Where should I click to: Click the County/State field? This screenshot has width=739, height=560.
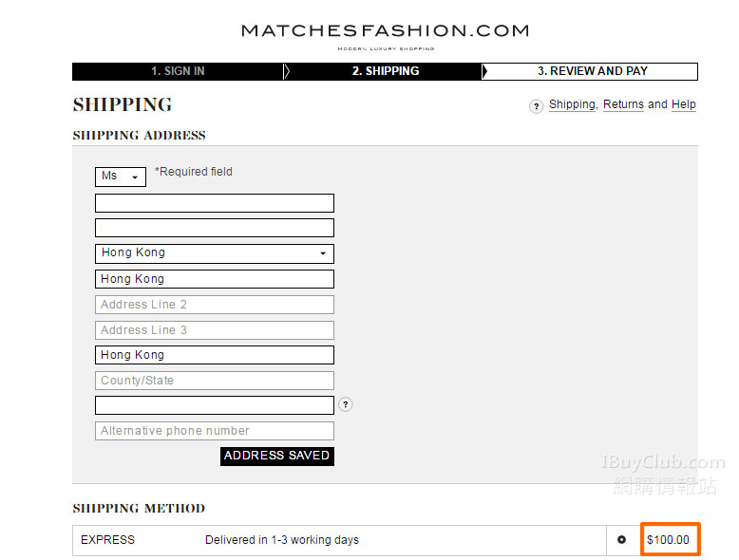[215, 381]
